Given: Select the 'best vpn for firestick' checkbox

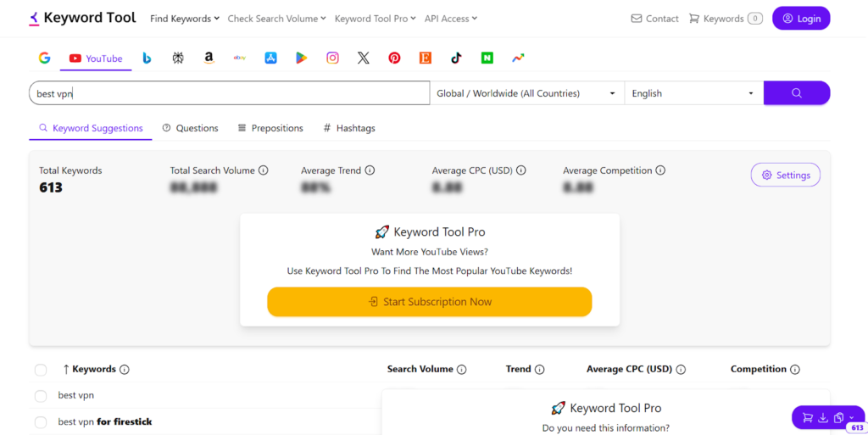Looking at the screenshot, I should (41, 422).
